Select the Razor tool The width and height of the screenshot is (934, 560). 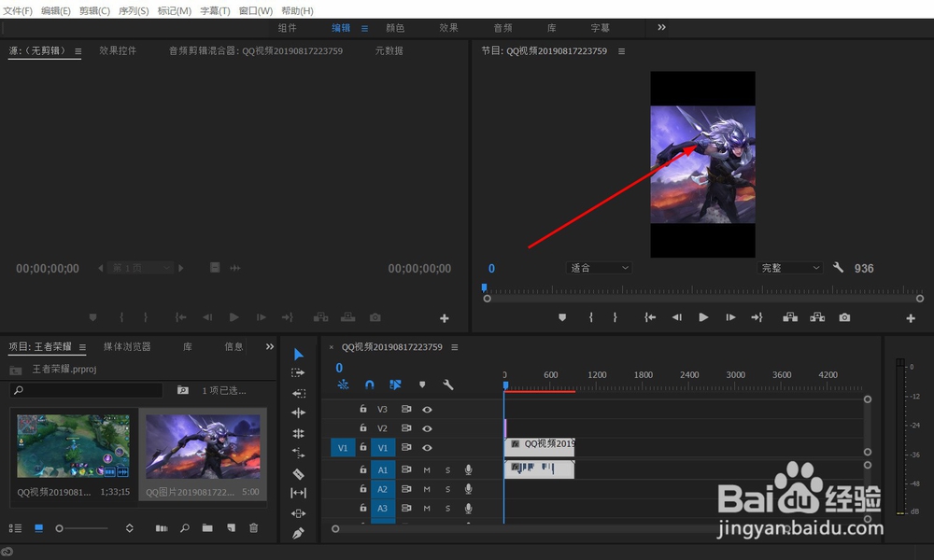click(x=299, y=474)
